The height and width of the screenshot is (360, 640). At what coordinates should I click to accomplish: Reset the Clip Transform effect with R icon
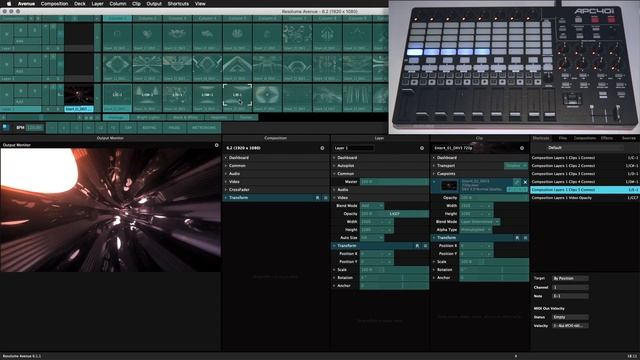[x=517, y=238]
